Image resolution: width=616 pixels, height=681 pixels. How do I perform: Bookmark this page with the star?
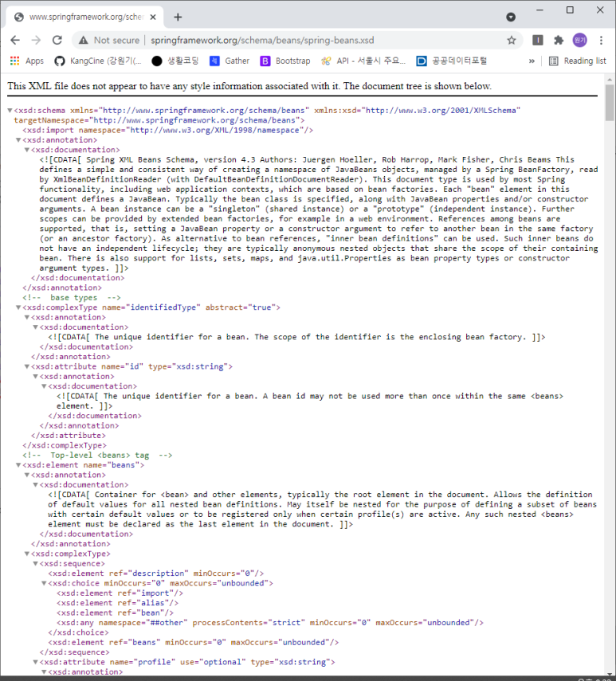pyautogui.click(x=512, y=41)
